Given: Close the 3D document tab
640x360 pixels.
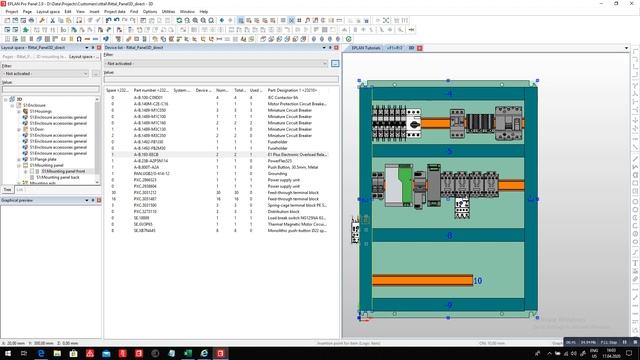Looking at the screenshot, I should [420, 48].
